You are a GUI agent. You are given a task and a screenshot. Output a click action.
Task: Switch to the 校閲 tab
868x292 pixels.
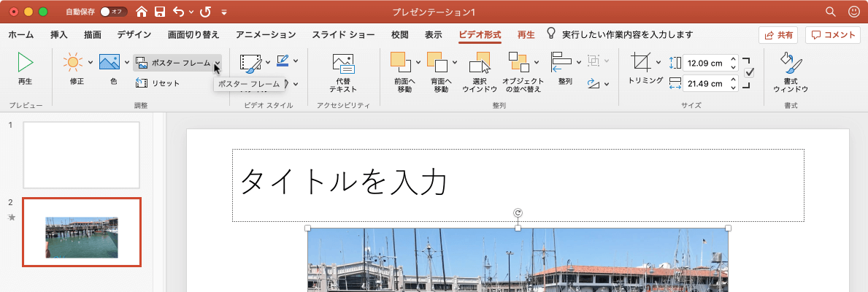tap(399, 34)
